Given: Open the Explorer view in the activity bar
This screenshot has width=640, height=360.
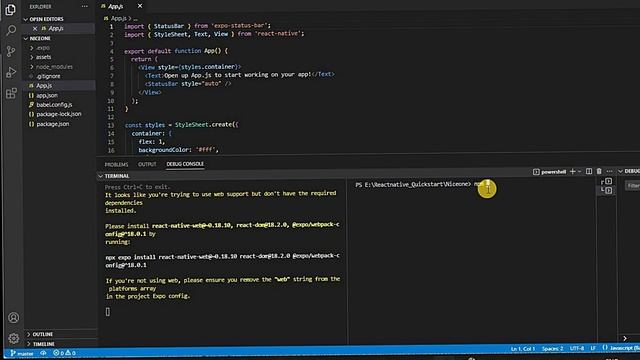Looking at the screenshot, I should 11,9.
